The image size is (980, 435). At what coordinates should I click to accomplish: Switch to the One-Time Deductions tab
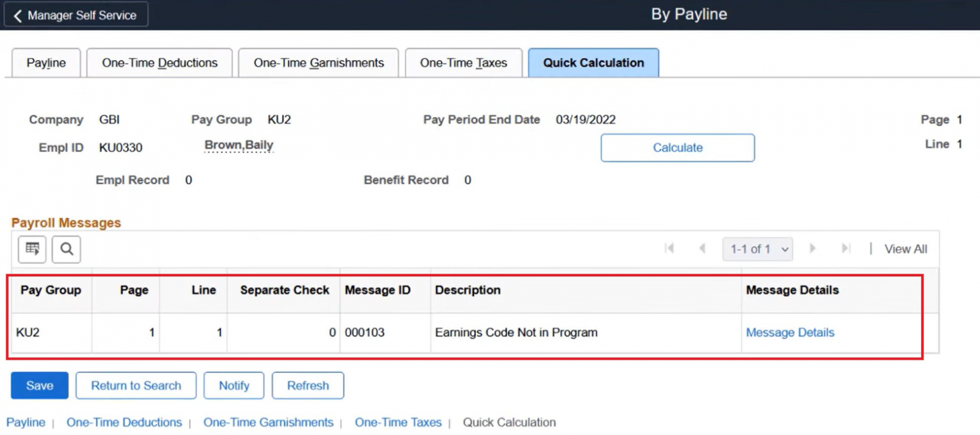tap(160, 63)
